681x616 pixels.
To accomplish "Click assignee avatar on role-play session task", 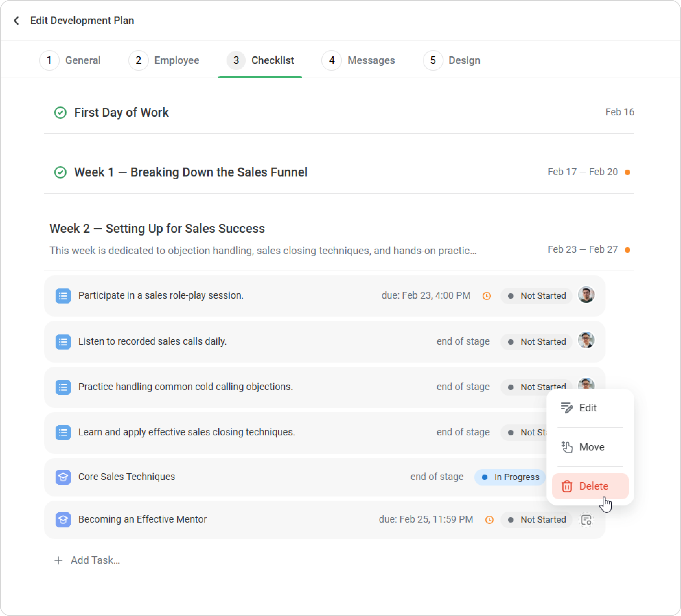I will [586, 295].
